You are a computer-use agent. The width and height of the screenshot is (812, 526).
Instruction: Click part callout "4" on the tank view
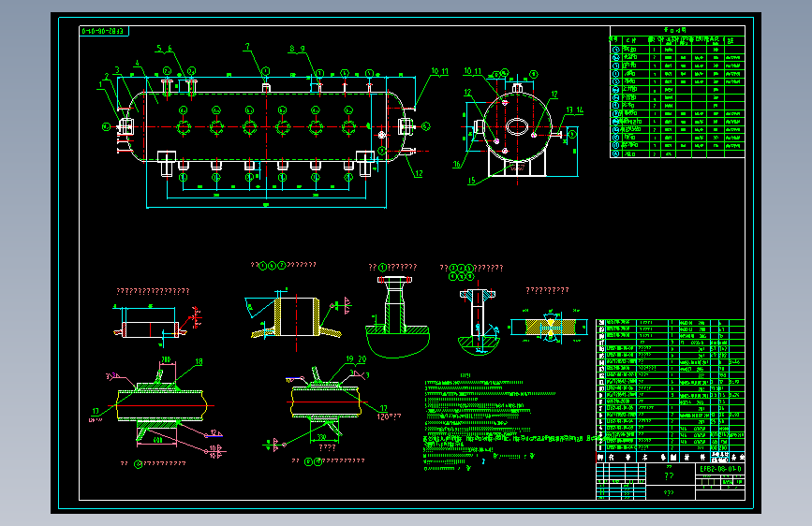click(x=138, y=64)
